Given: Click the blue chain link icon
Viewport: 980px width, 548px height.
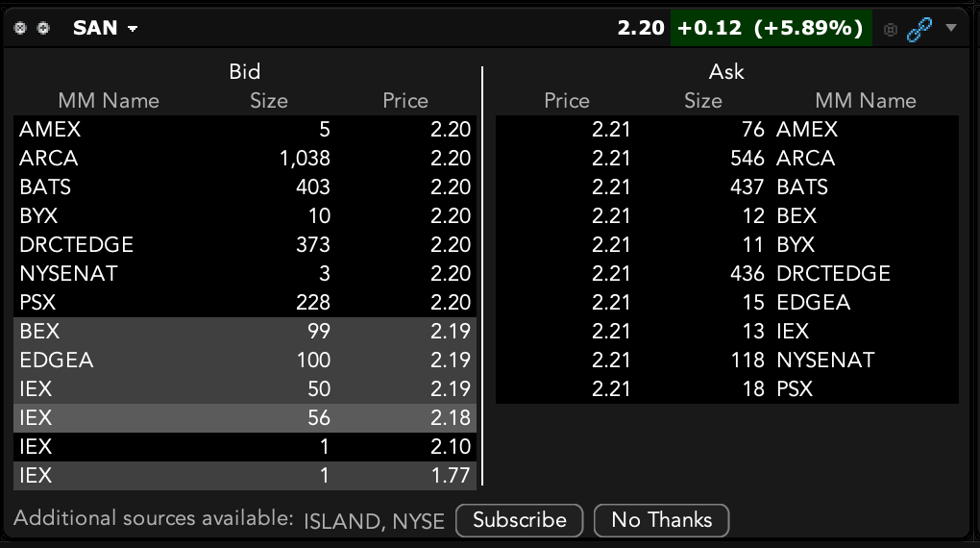Looking at the screenshot, I should click(919, 29).
